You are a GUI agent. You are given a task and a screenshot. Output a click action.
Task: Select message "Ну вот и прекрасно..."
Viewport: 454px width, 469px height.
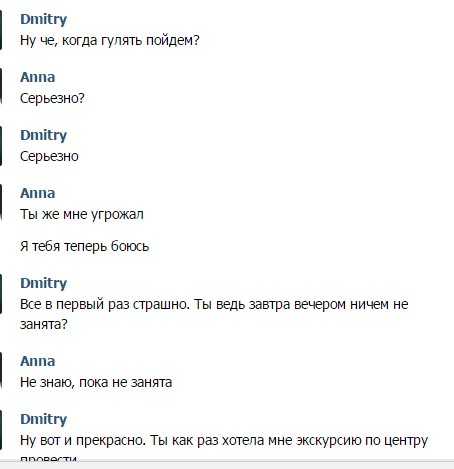224,447
